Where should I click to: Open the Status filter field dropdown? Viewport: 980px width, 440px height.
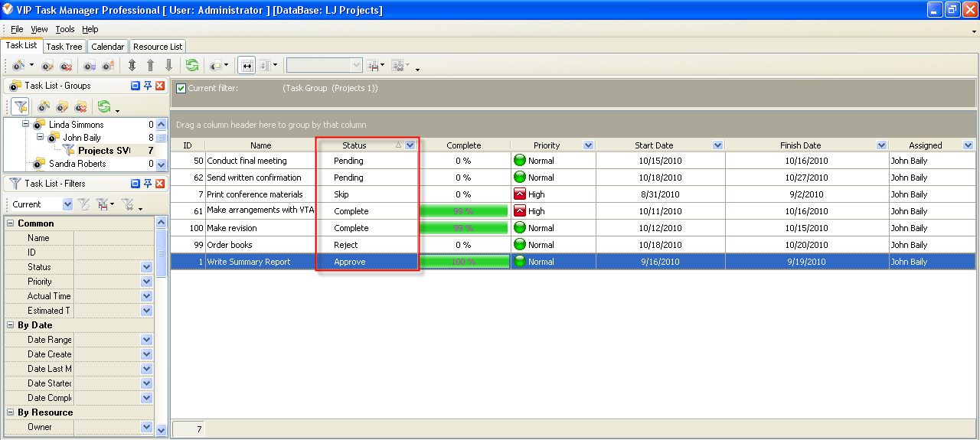point(146,267)
